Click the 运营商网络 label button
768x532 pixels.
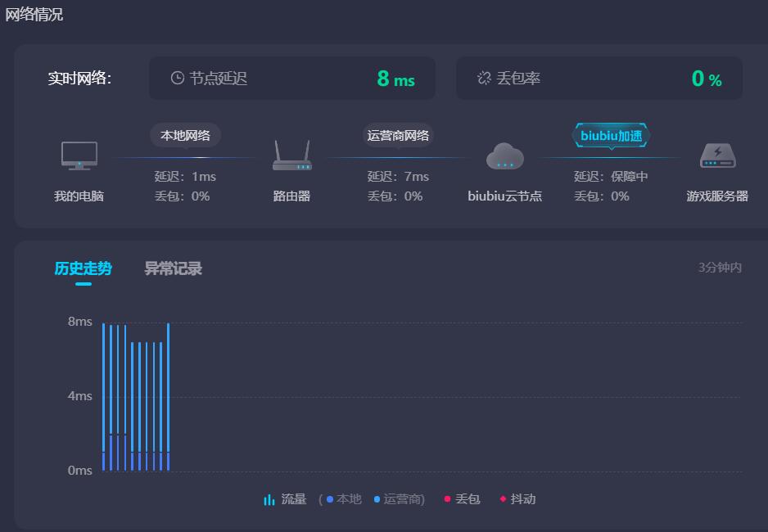coord(398,135)
